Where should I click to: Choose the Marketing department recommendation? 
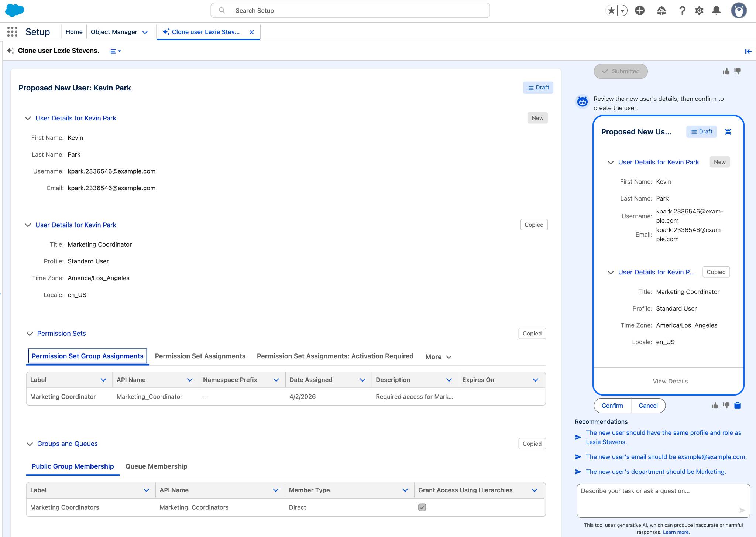pos(656,472)
